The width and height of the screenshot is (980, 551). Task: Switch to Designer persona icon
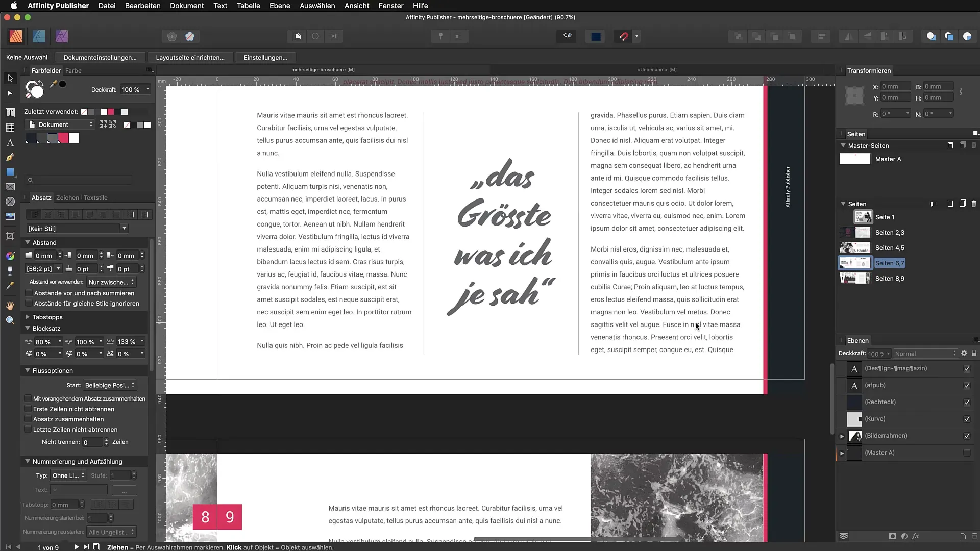tap(39, 36)
